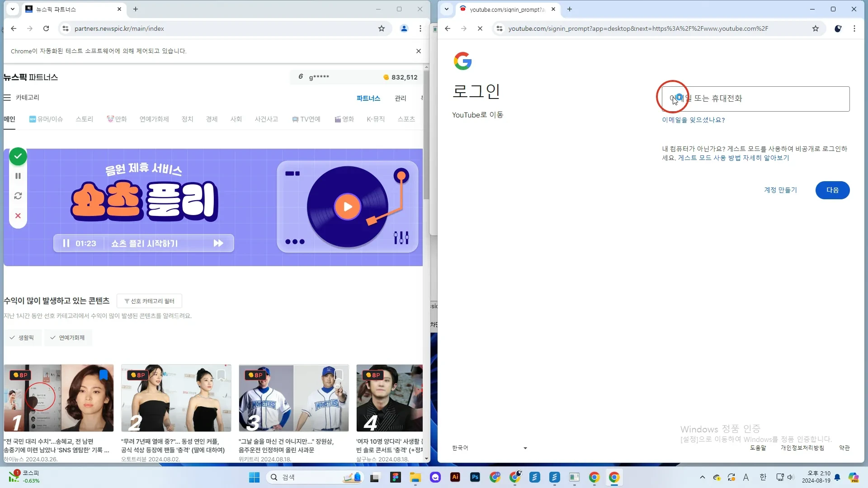Viewport: 868px width, 488px height.
Task: Select the 스토리 tab
Action: pyautogui.click(x=84, y=119)
